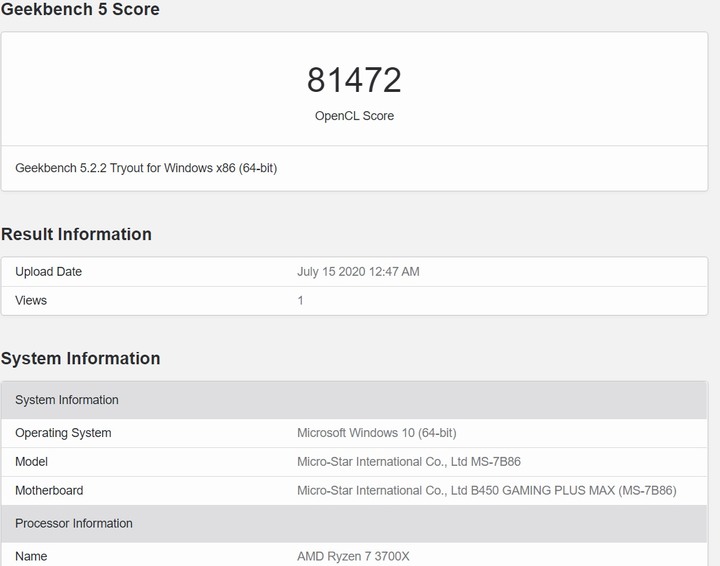Click the 'Geekbench 5 Score' heading
This screenshot has height=566, width=720.
80,9
